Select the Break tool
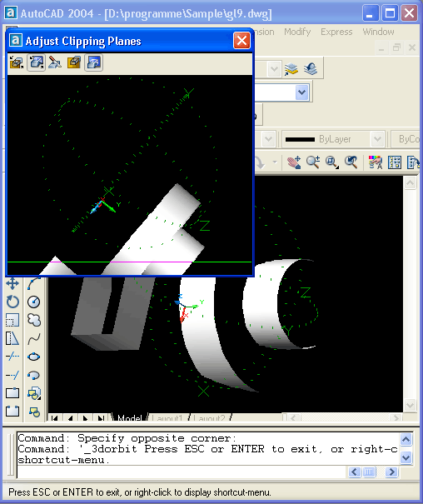 coord(12,411)
